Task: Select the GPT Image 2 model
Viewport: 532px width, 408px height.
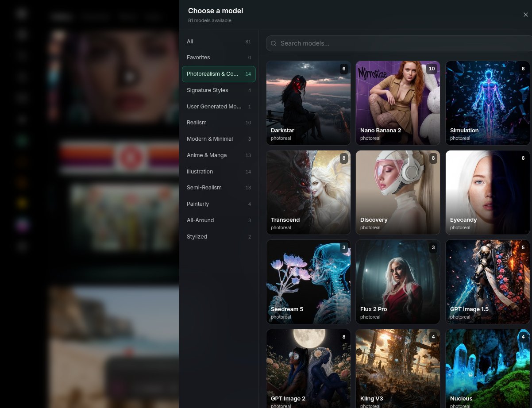Action: tap(308, 369)
